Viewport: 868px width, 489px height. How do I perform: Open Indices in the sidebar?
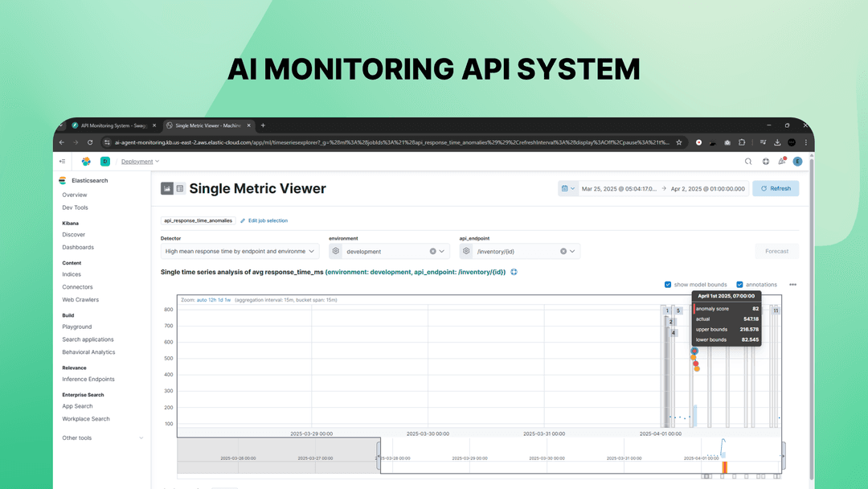72,275
